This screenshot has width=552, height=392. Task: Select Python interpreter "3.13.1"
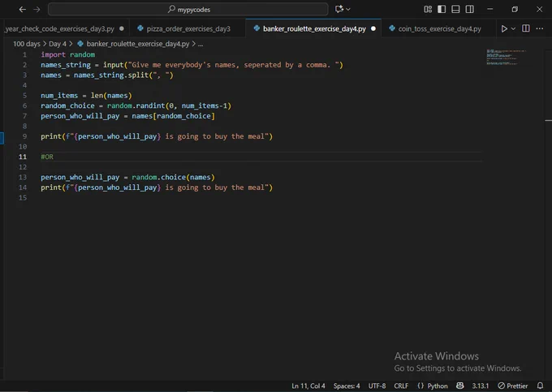pos(481,386)
